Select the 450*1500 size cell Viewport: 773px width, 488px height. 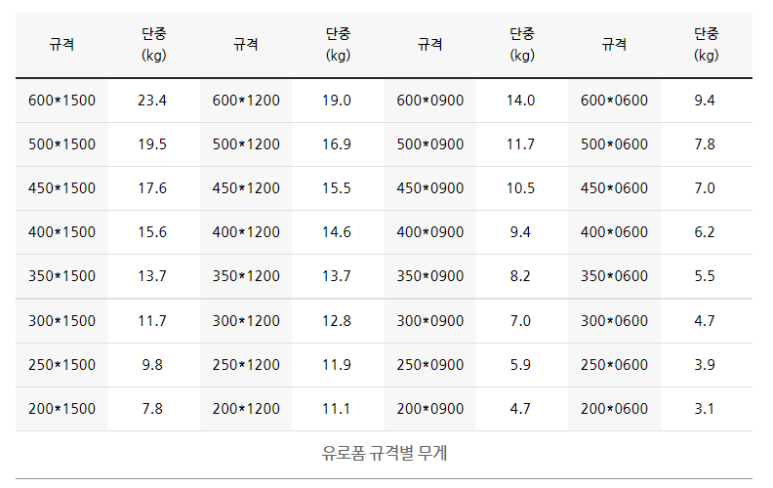tap(62, 188)
